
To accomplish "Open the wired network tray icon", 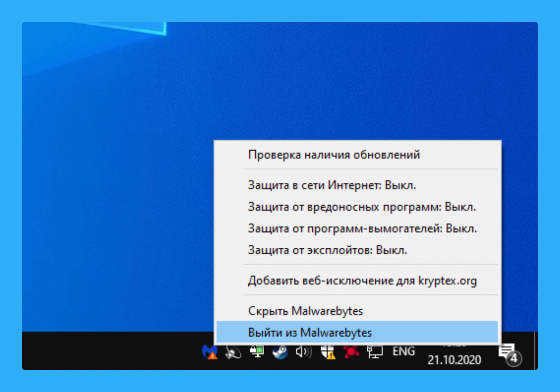I will click(x=375, y=352).
